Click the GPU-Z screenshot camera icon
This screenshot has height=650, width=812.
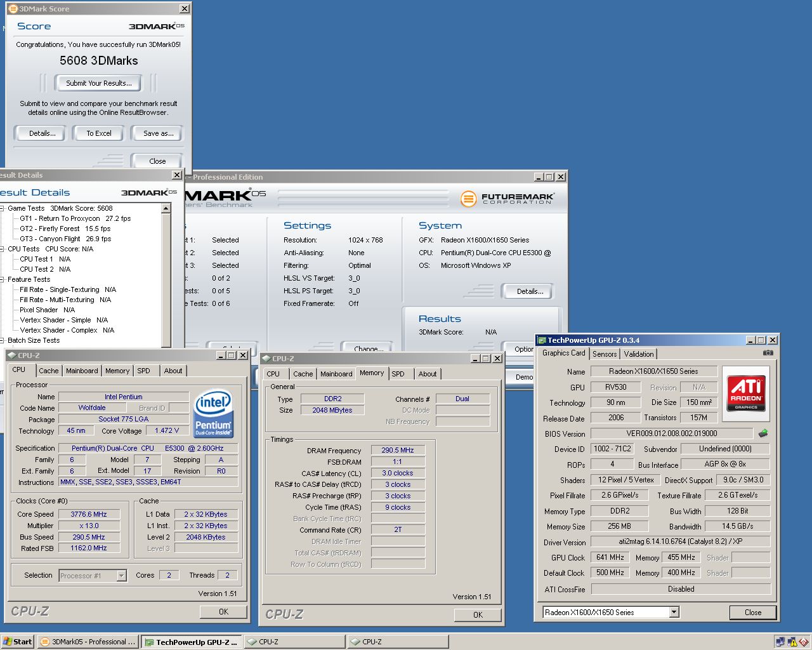click(768, 353)
